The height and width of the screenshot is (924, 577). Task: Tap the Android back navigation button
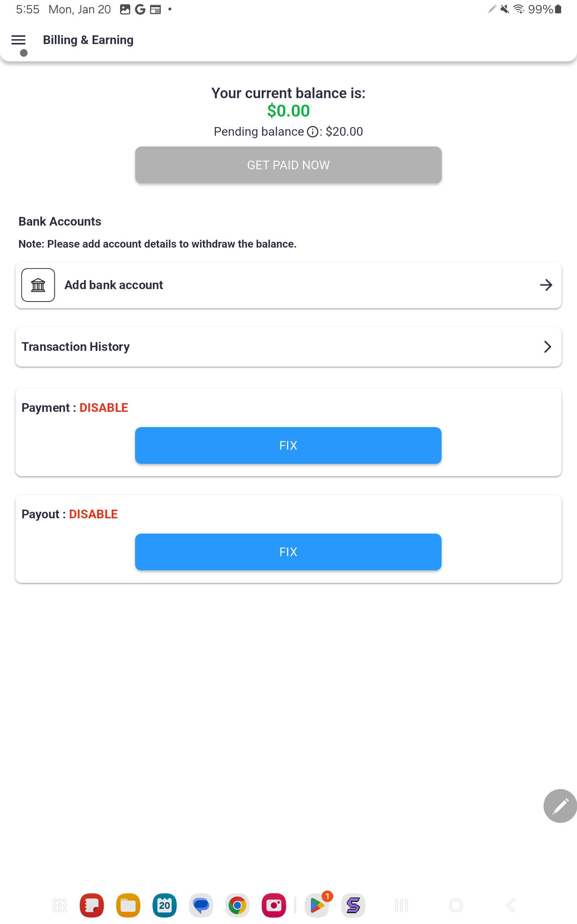(511, 905)
